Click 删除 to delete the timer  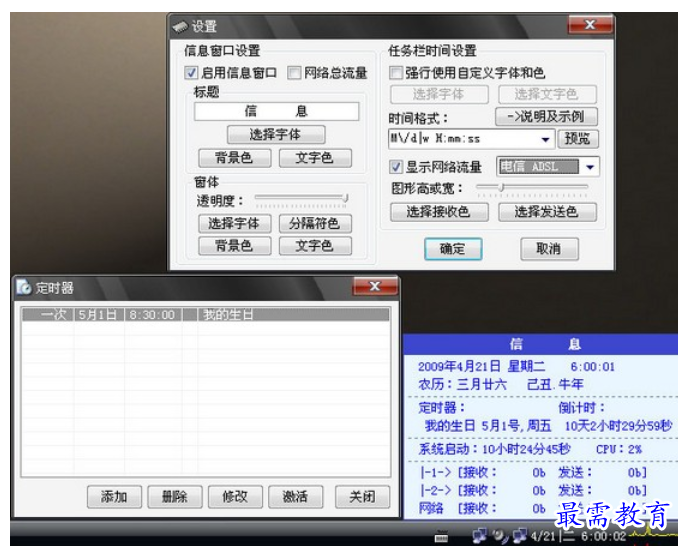point(175,497)
